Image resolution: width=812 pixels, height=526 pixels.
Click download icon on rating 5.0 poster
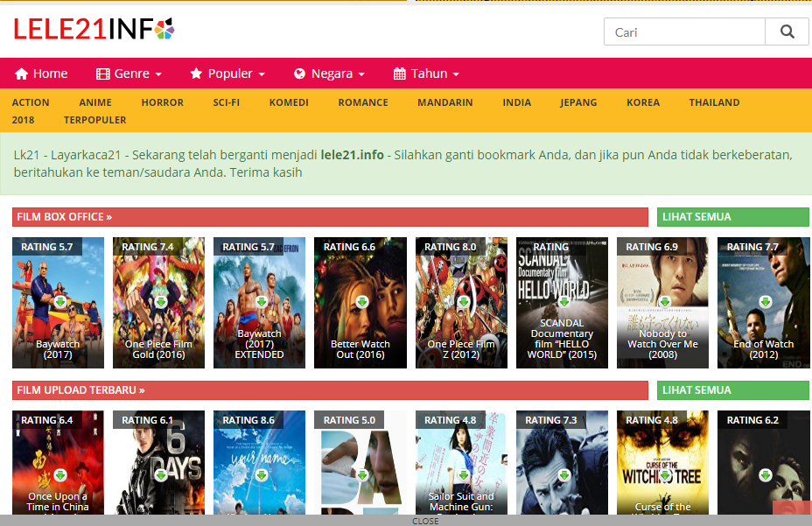click(362, 474)
